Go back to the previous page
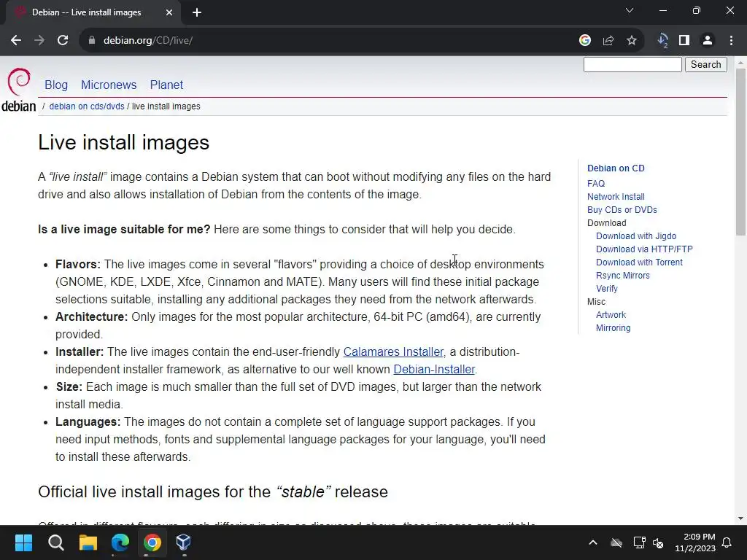 (x=16, y=41)
